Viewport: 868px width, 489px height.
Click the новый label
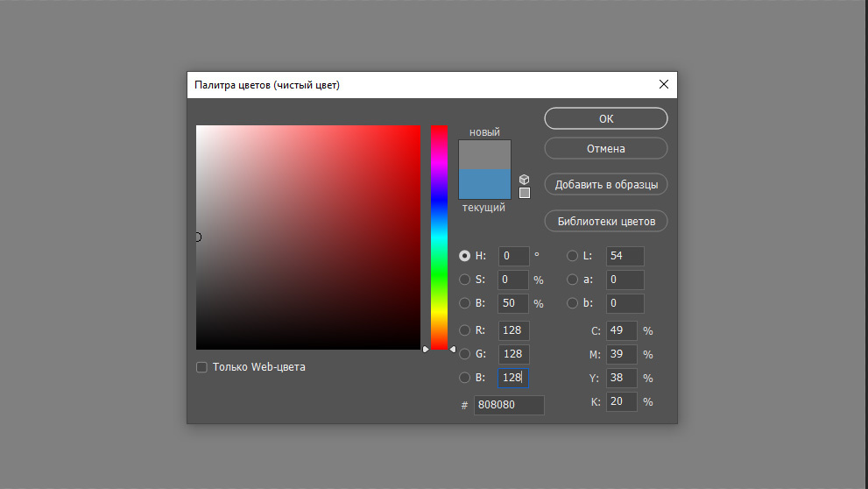point(484,131)
